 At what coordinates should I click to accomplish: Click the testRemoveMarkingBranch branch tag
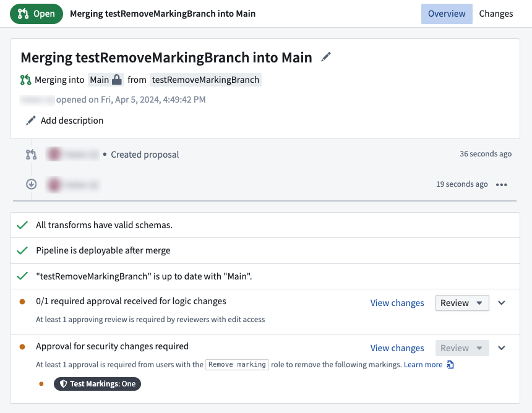point(205,80)
